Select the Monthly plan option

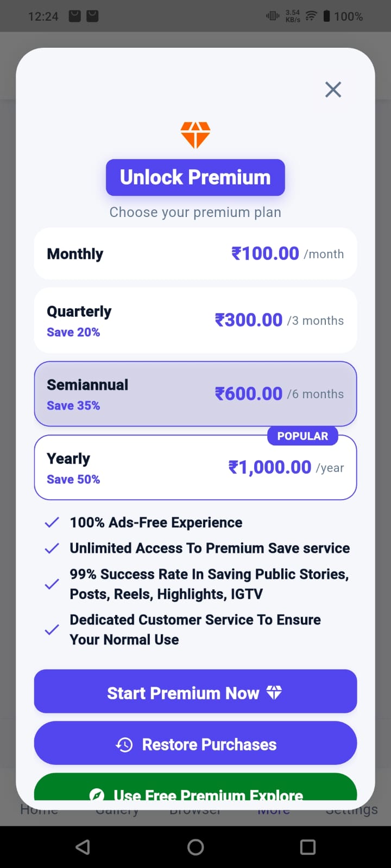195,253
